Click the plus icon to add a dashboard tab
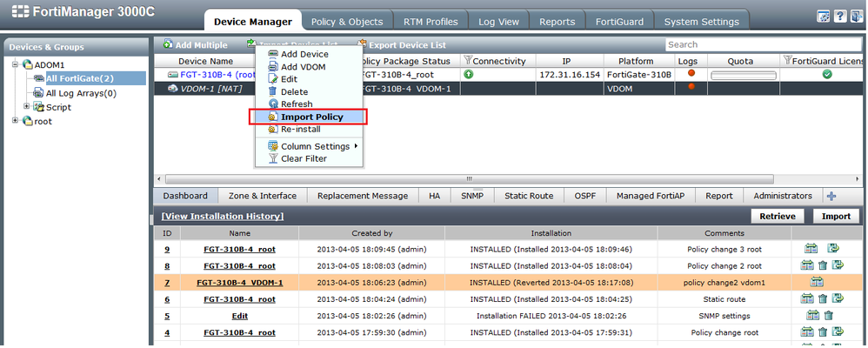 tap(831, 196)
